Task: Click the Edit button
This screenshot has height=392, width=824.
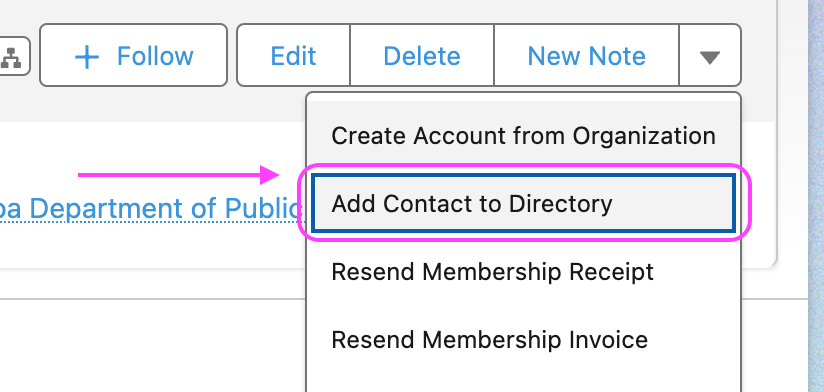Action: pyautogui.click(x=293, y=55)
